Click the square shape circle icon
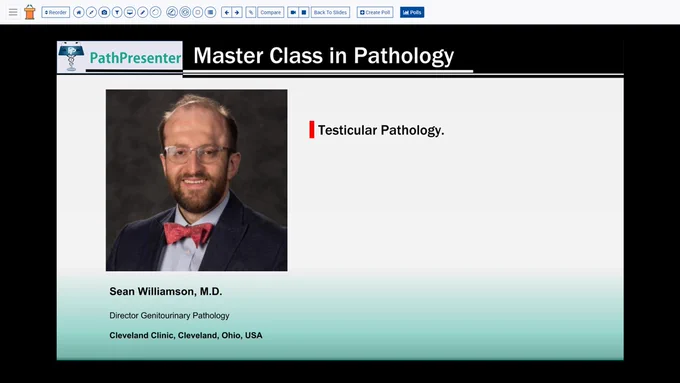The height and width of the screenshot is (383, 680). tap(197, 12)
